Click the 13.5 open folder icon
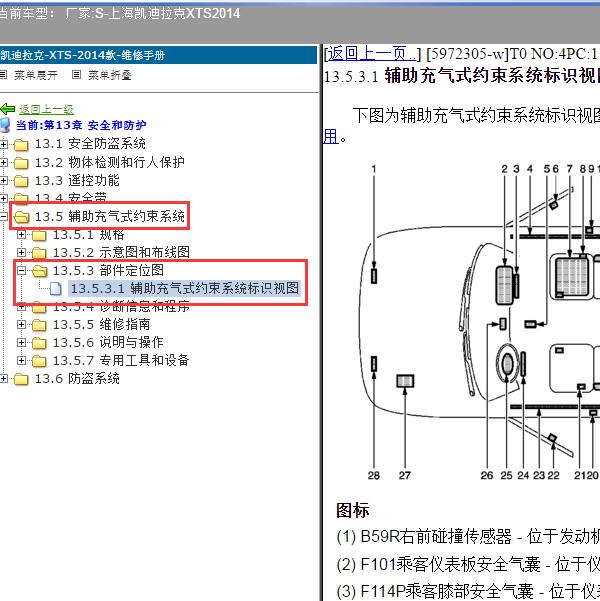This screenshot has width=600, height=601. (21, 217)
